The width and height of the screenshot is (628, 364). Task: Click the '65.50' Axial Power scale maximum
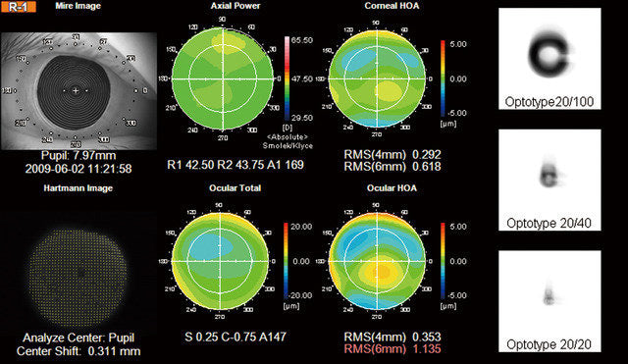click(302, 40)
